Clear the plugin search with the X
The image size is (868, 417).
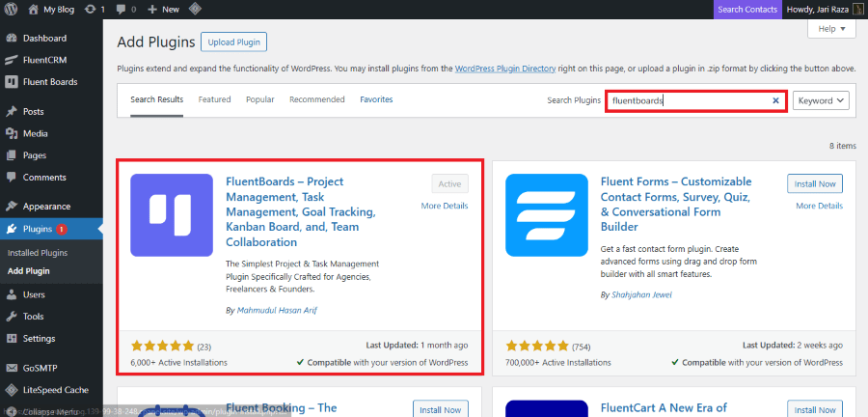tap(775, 100)
